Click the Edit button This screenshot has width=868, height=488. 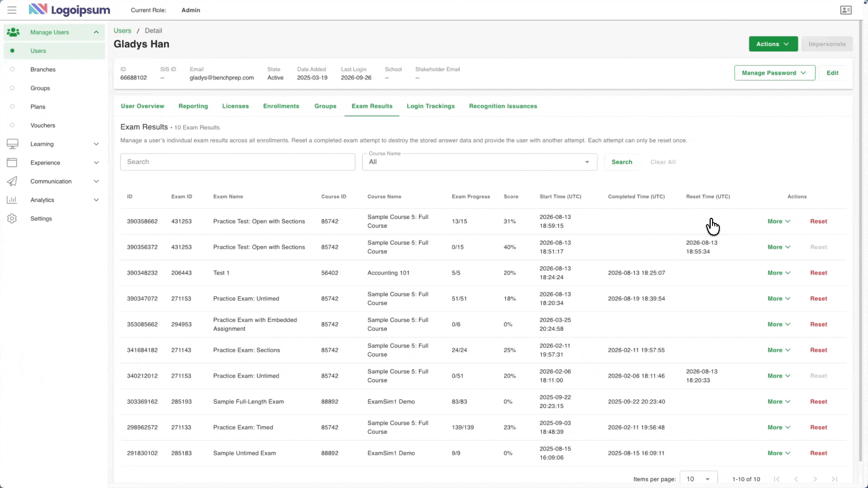832,73
